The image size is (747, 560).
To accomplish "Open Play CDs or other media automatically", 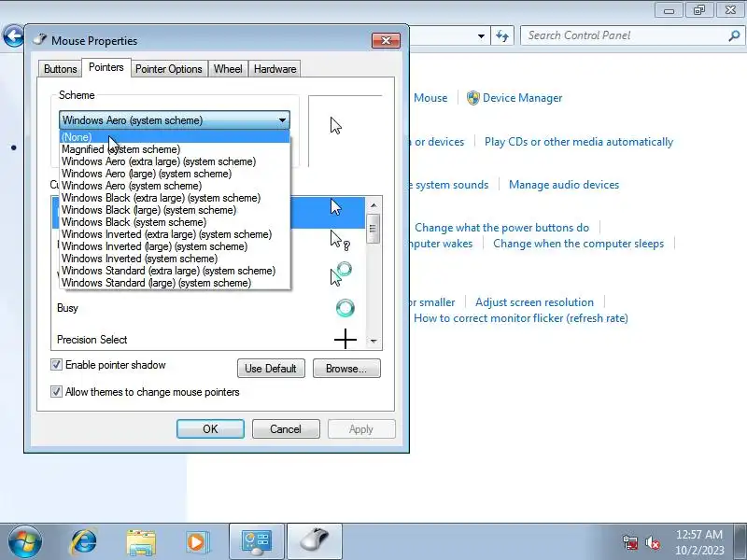I will pyautogui.click(x=578, y=142).
